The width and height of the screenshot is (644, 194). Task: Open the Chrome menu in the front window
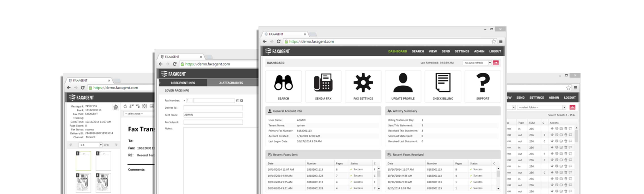(x=501, y=42)
